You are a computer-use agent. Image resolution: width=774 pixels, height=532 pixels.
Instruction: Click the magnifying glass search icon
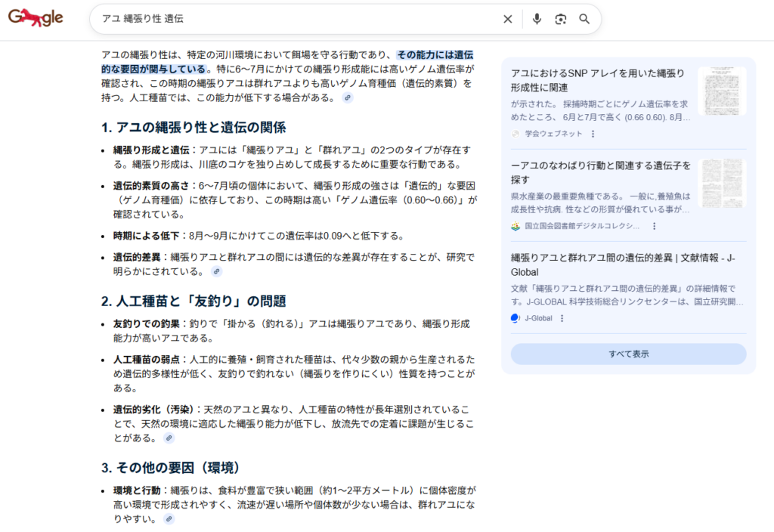click(584, 19)
